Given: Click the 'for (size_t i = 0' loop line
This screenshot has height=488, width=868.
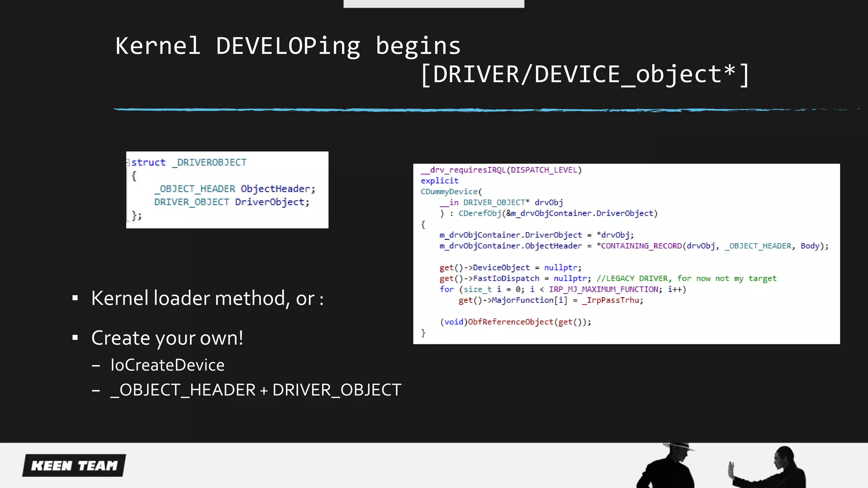Looking at the screenshot, I should [x=563, y=289].
